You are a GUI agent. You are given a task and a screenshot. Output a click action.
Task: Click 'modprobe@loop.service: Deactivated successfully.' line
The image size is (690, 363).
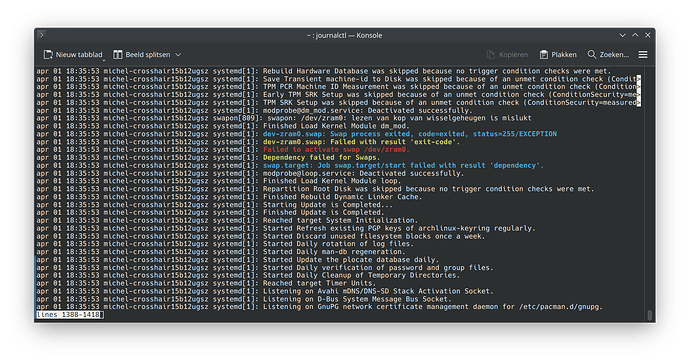pos(363,173)
